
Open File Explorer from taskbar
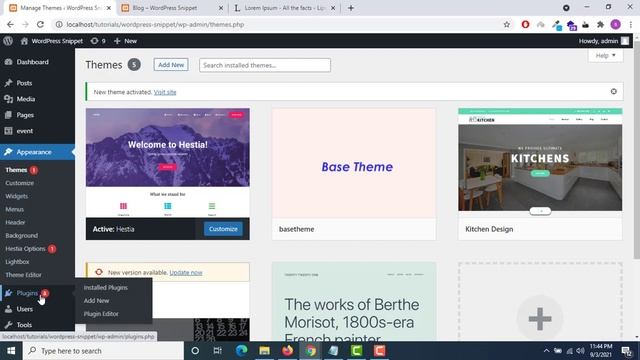[x=264, y=351]
